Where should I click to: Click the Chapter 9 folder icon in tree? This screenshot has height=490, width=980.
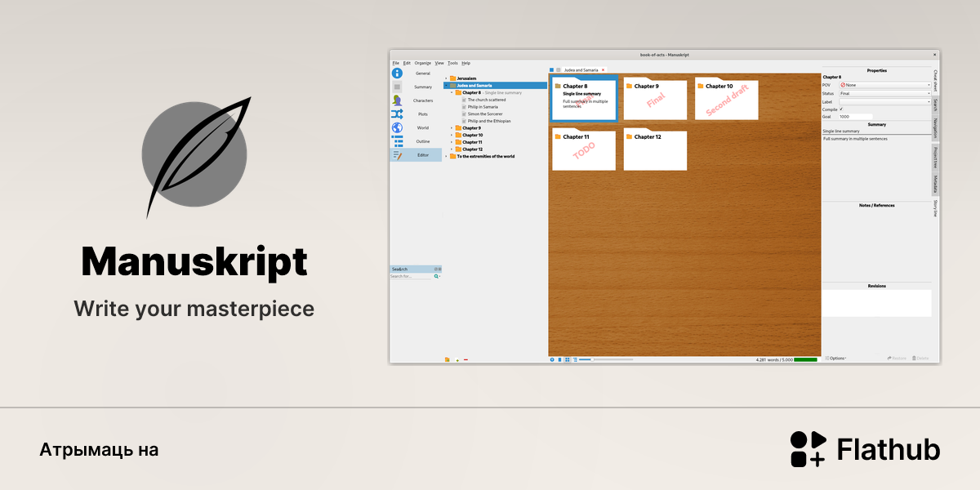coord(458,128)
